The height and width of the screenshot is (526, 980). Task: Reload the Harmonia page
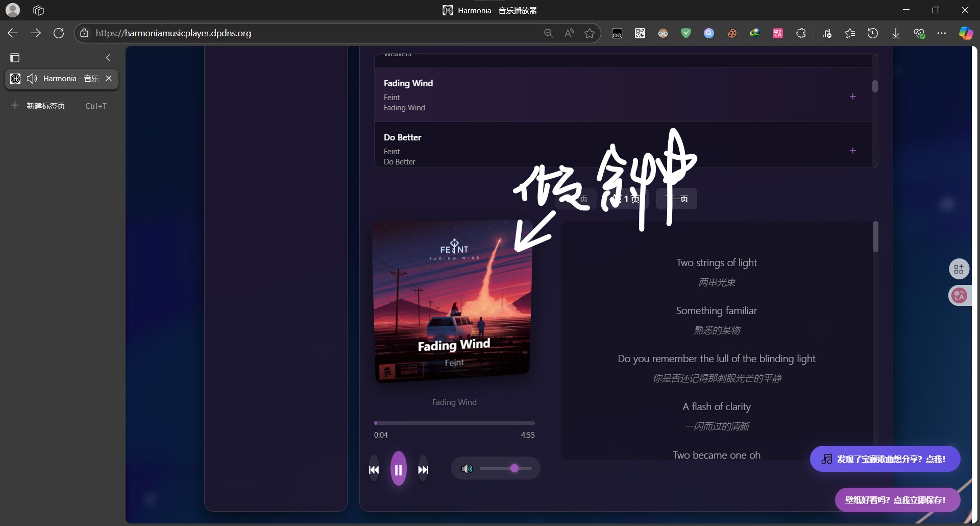[x=59, y=33]
